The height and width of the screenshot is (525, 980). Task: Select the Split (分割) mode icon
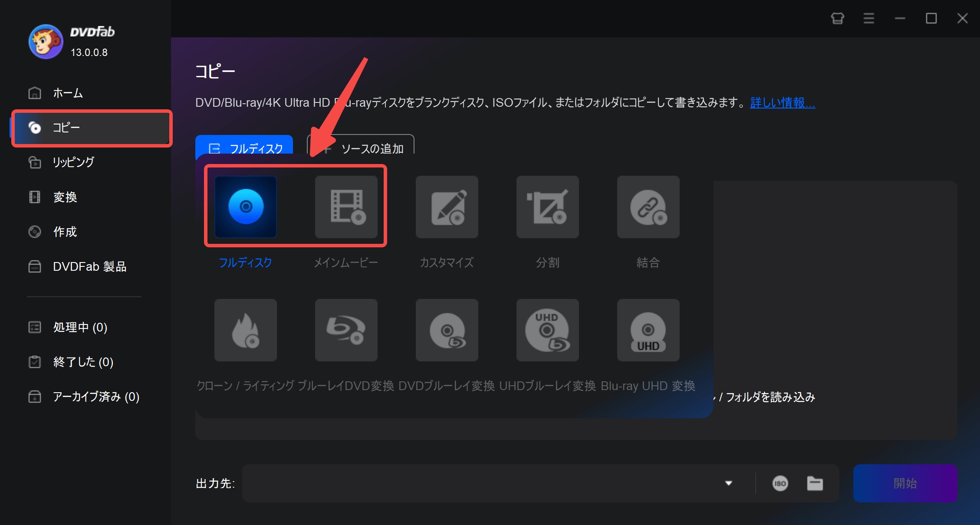pyautogui.click(x=548, y=207)
